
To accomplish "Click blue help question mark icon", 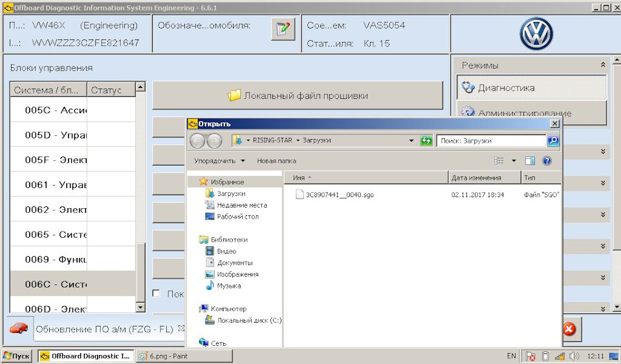I will pos(547,160).
